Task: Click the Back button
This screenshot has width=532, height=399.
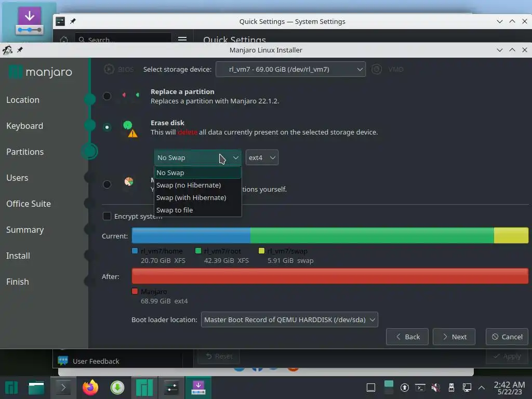Action: pos(407,337)
